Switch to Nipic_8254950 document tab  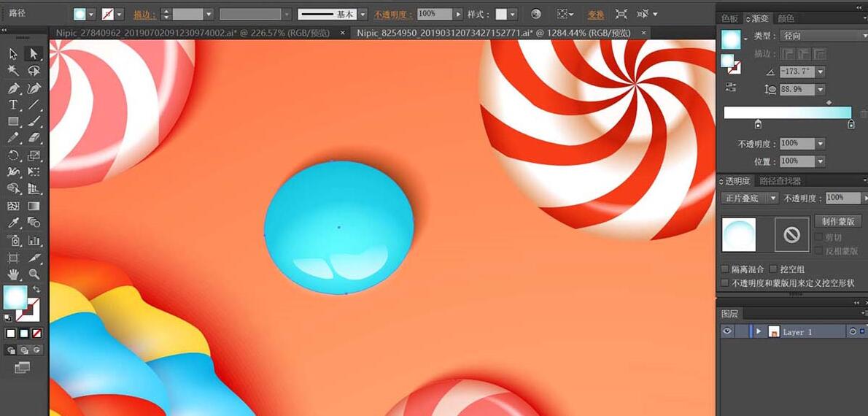(x=493, y=34)
